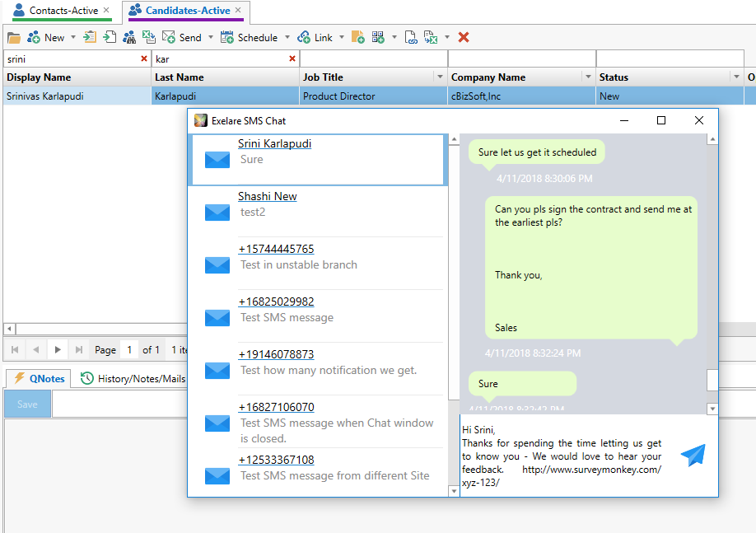
Task: Click the 'Product Director' cell
Action: pos(373,96)
